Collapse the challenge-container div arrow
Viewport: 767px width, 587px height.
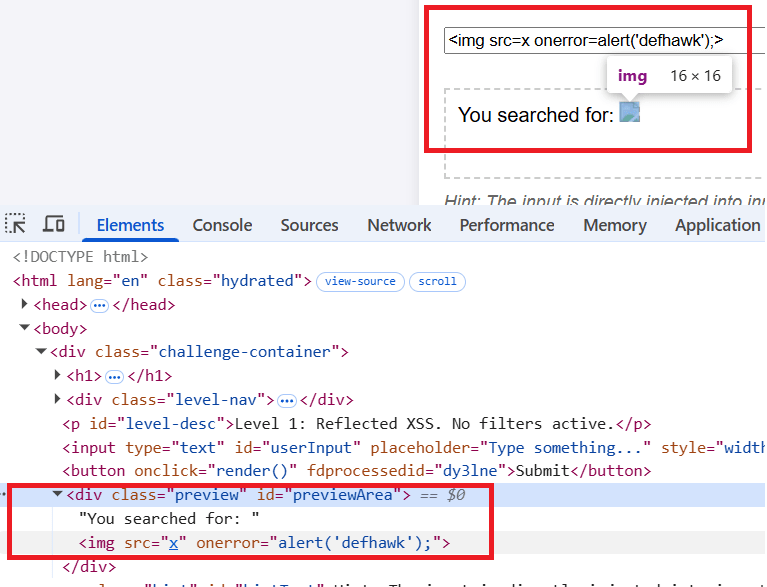41,352
